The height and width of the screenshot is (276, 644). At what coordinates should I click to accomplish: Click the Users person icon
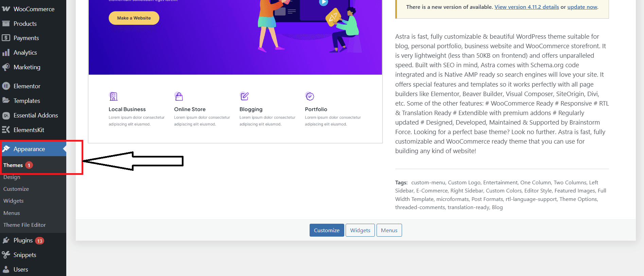click(x=6, y=270)
